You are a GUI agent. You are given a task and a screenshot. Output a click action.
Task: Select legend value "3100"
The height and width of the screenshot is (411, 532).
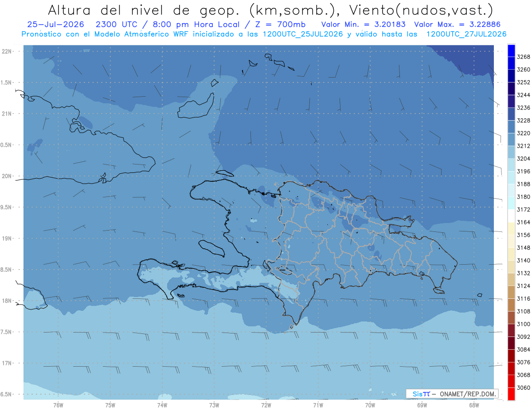[x=524, y=324]
